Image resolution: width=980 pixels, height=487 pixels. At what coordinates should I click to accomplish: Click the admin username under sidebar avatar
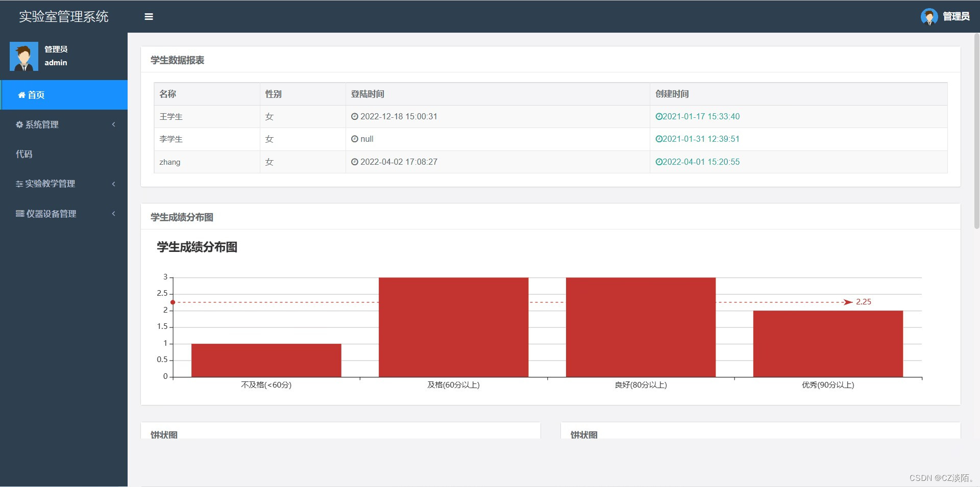(56, 63)
